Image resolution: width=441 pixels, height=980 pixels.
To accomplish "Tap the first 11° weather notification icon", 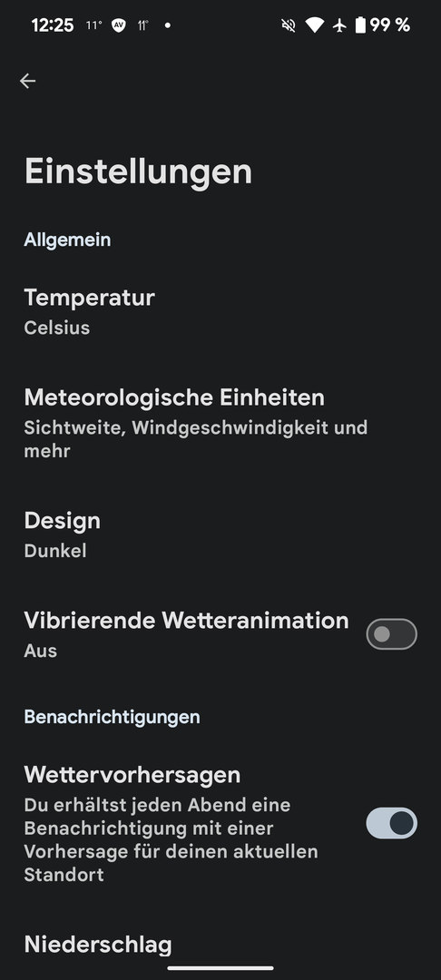I will pyautogui.click(x=93, y=25).
